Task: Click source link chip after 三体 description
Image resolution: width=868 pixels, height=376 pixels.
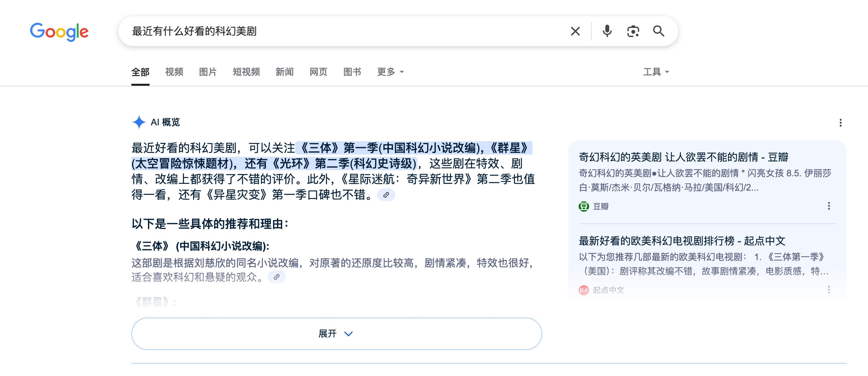Action: tap(277, 277)
